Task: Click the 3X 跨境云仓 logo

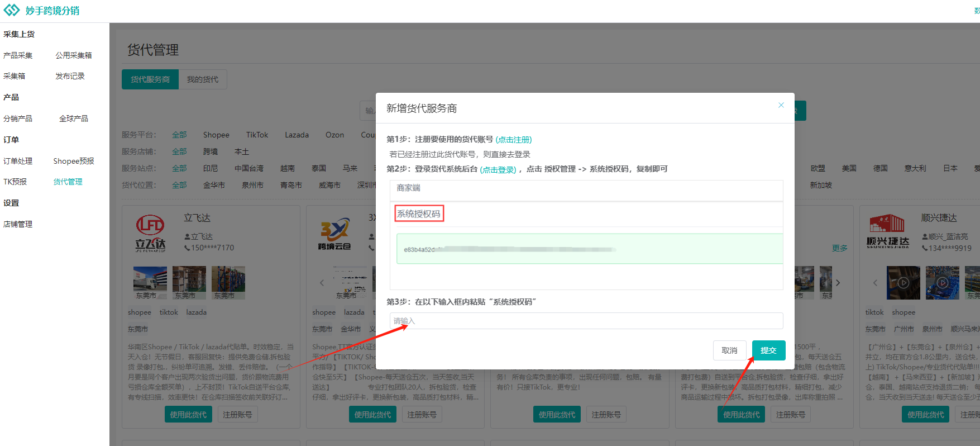Action: (x=334, y=234)
